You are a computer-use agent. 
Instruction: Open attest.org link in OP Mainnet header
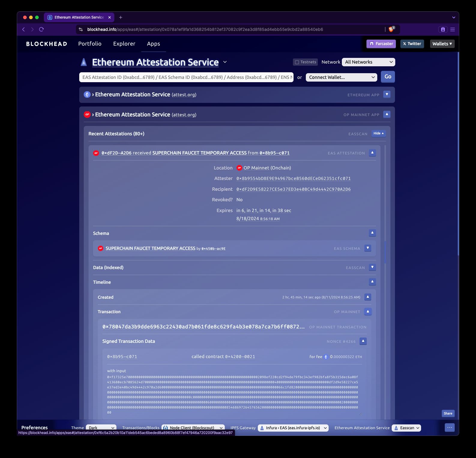click(x=184, y=115)
